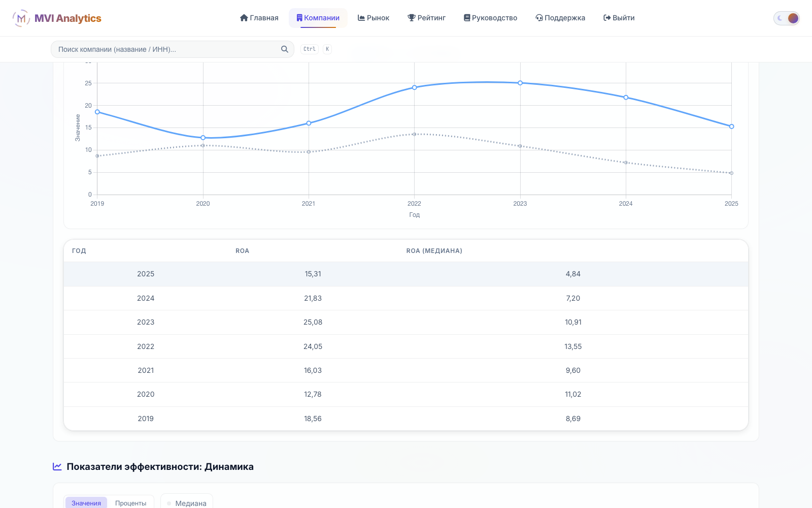
Task: Click the logout icon beside Выйти
Action: coord(607,18)
